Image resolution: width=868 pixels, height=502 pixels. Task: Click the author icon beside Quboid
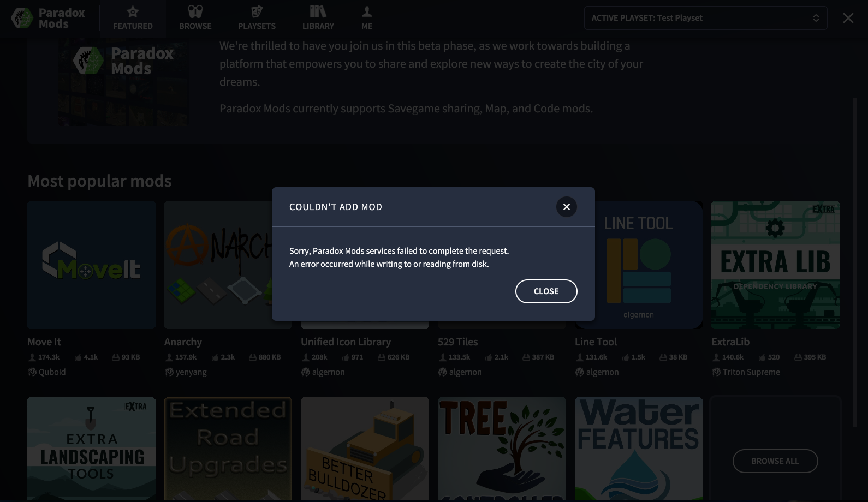[32, 372]
